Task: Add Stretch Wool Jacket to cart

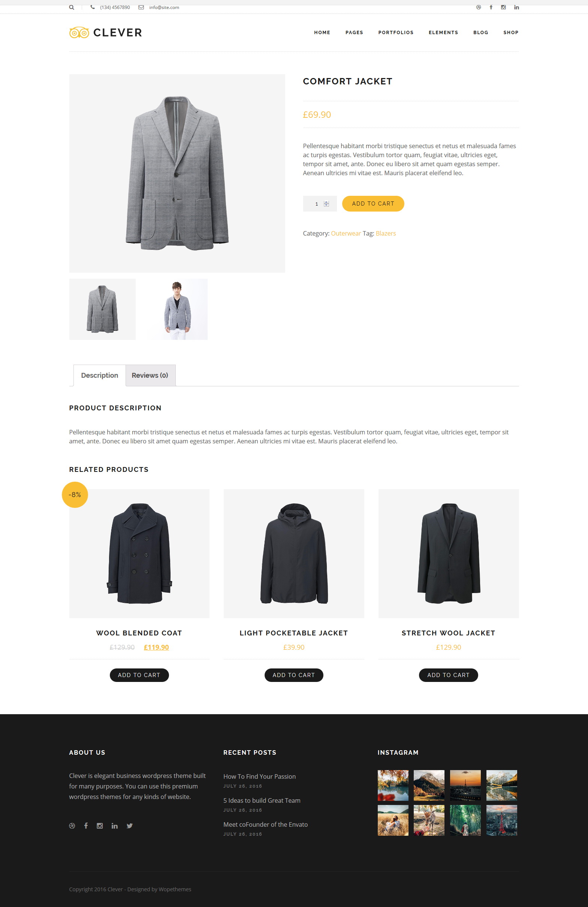Action: 448,675
